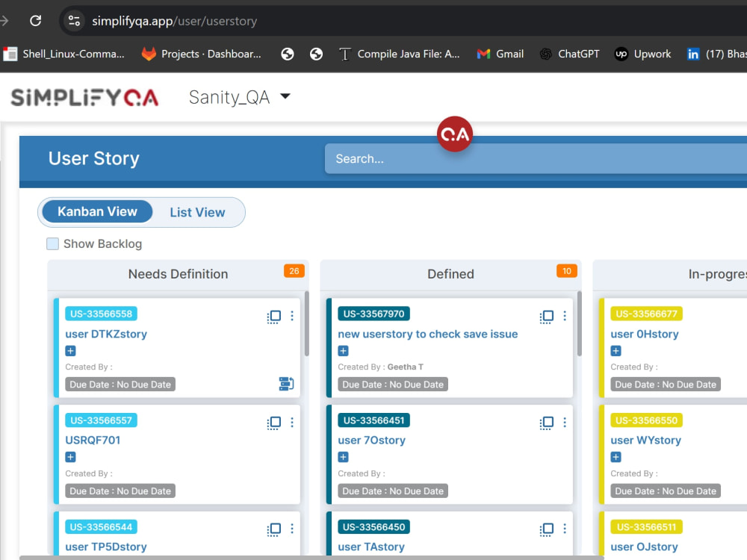Open kebab menu for US-33566558
The width and height of the screenshot is (747, 560).
[292, 316]
